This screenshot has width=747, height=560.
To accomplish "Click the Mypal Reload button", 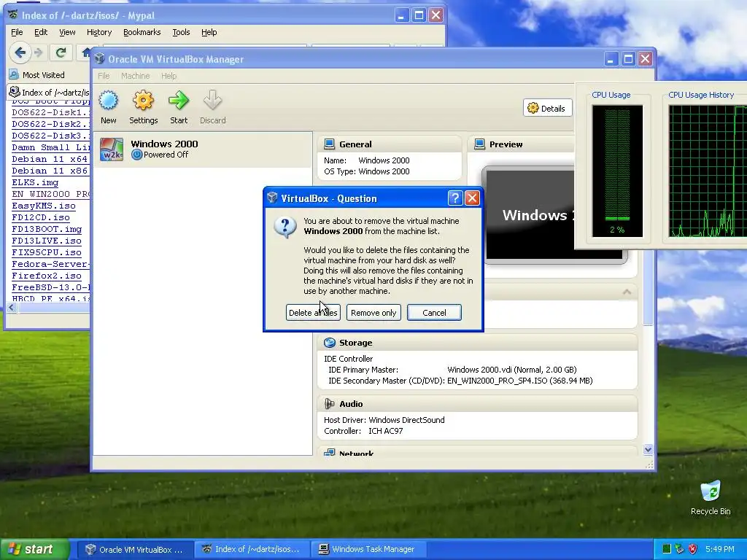I will (x=61, y=52).
